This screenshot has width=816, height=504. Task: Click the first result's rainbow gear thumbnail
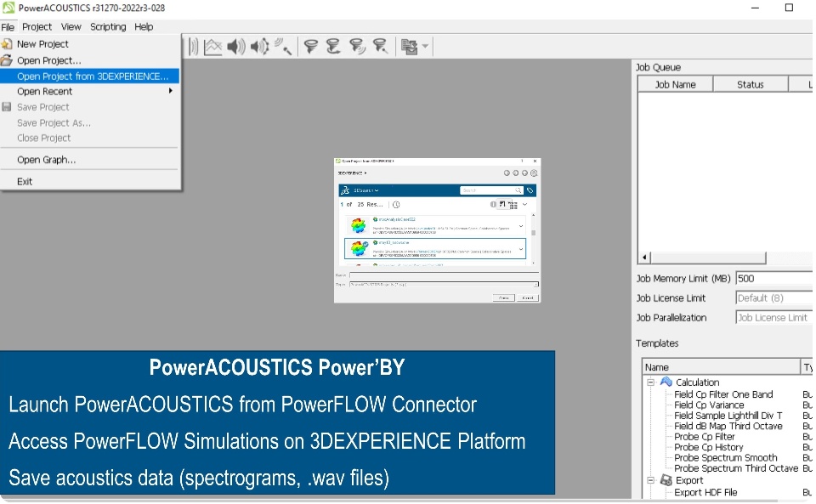[358, 226]
